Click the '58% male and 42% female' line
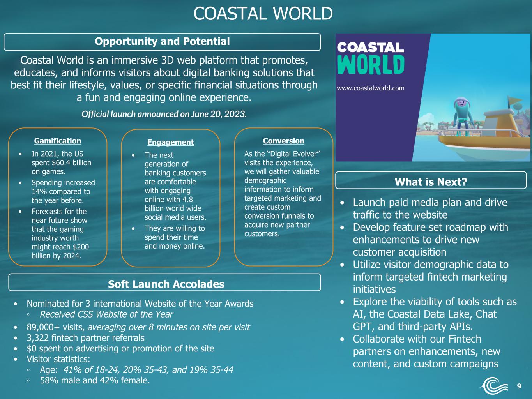This screenshot has width=532, height=399. (95, 380)
